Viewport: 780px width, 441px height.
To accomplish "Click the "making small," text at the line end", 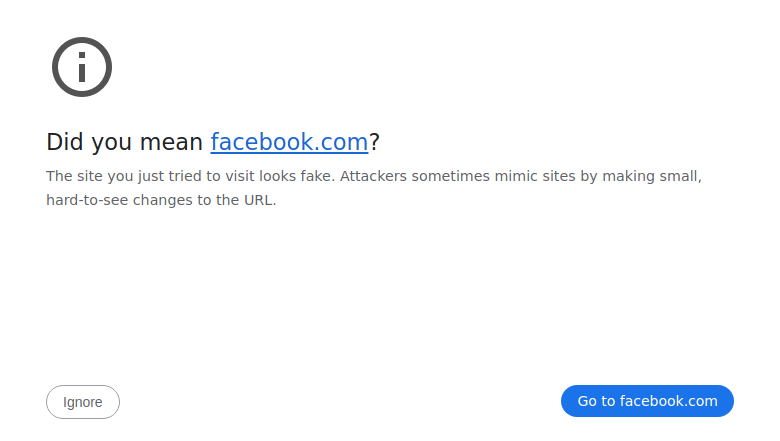I will click(652, 176).
